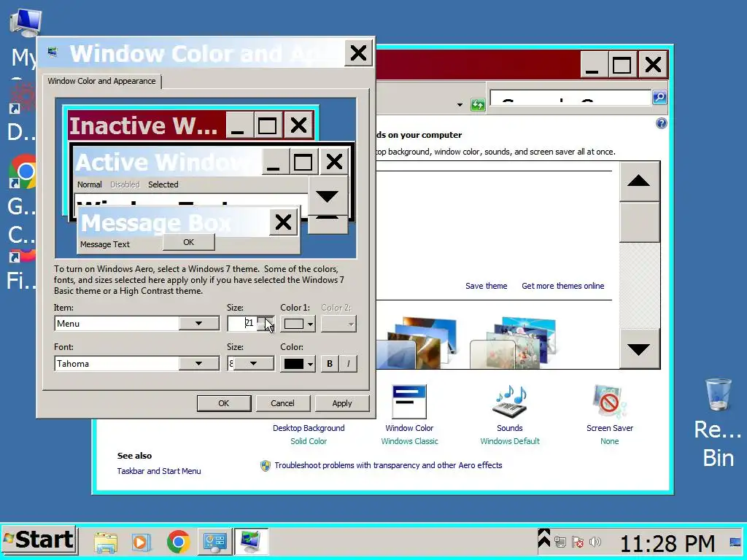Select the Windows 7 Architecture theme thumbnail
Screen dimensions: 747x560
click(x=417, y=343)
